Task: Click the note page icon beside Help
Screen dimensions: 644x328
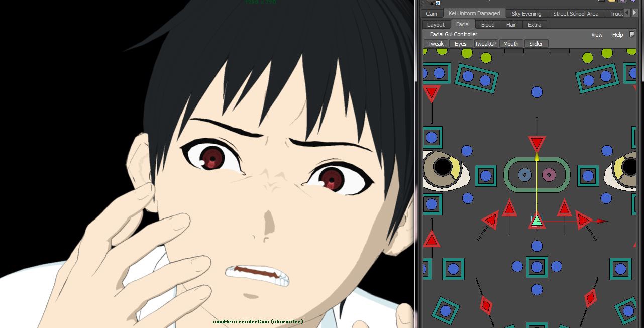Action: tap(632, 34)
